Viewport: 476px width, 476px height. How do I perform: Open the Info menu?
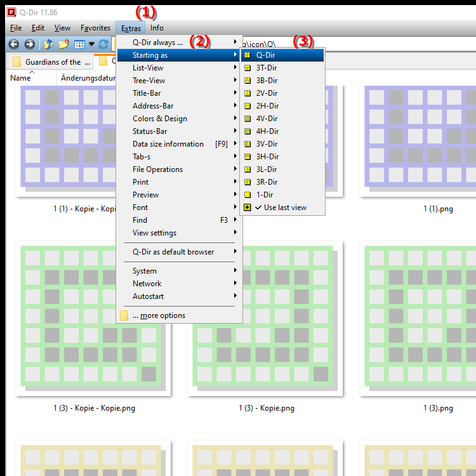[x=157, y=28]
